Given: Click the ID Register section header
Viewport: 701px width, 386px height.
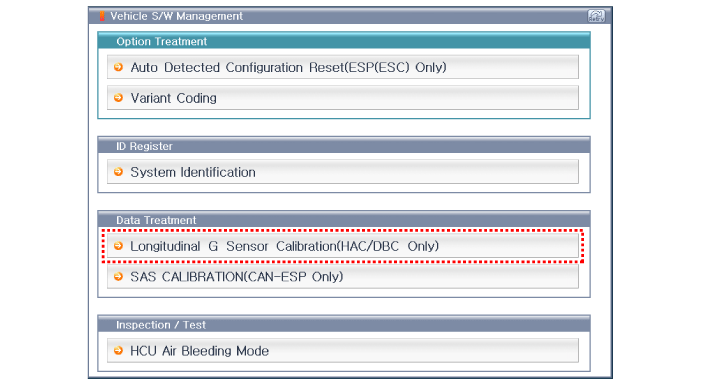Looking at the screenshot, I should [x=344, y=146].
